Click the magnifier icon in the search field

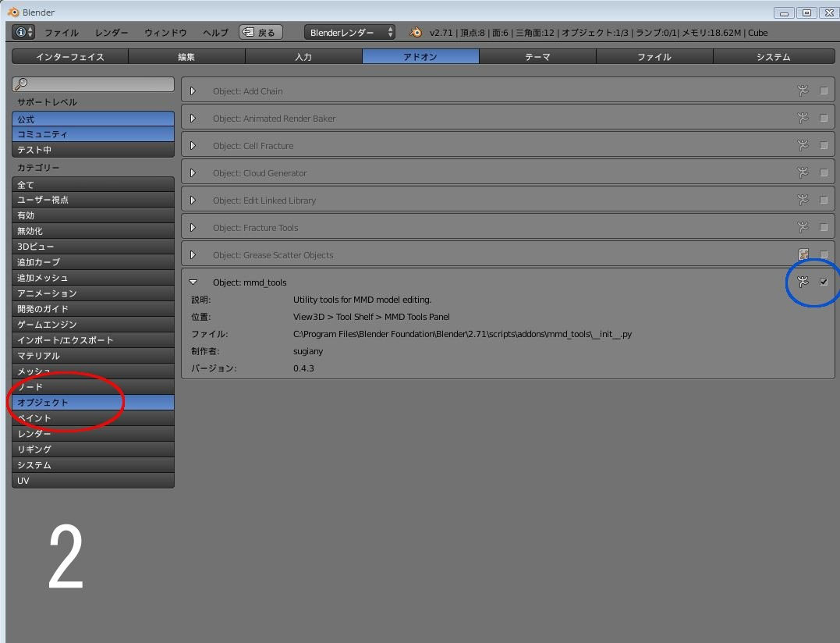[x=21, y=84]
